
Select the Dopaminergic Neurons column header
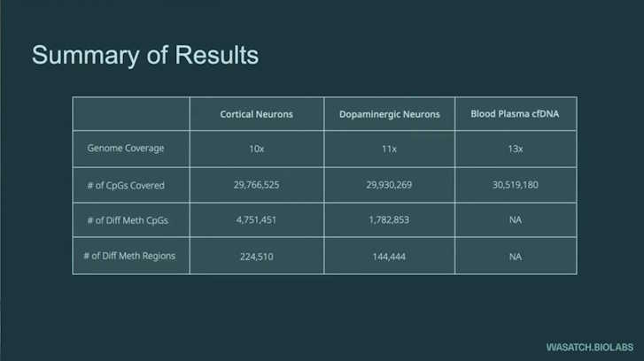point(390,114)
